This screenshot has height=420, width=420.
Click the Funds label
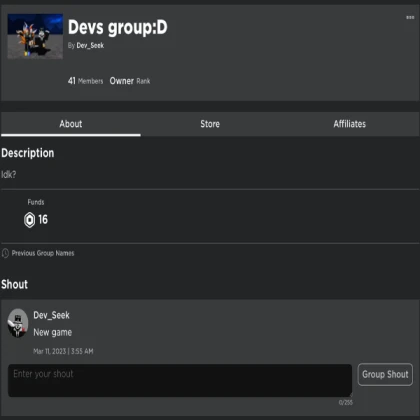pyautogui.click(x=36, y=202)
